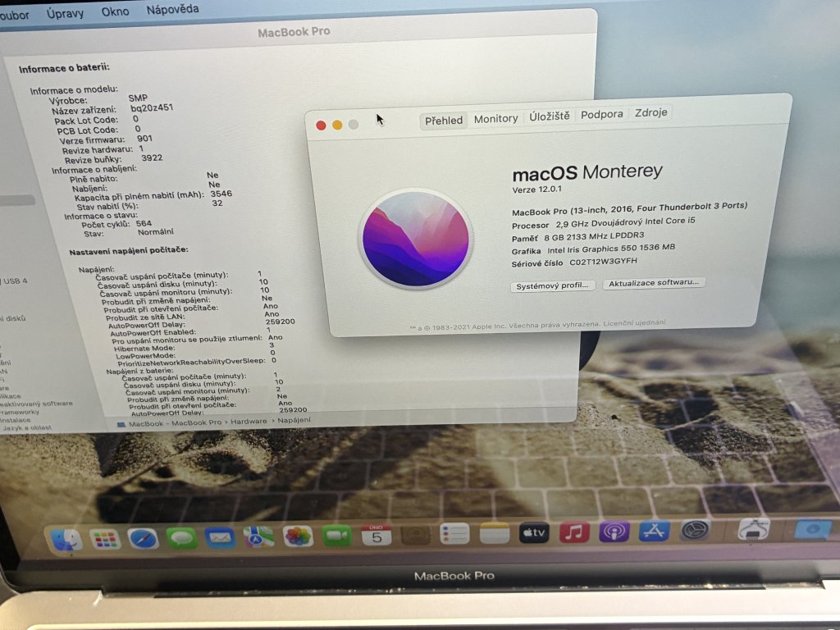Open the Apple TV app

(x=533, y=533)
